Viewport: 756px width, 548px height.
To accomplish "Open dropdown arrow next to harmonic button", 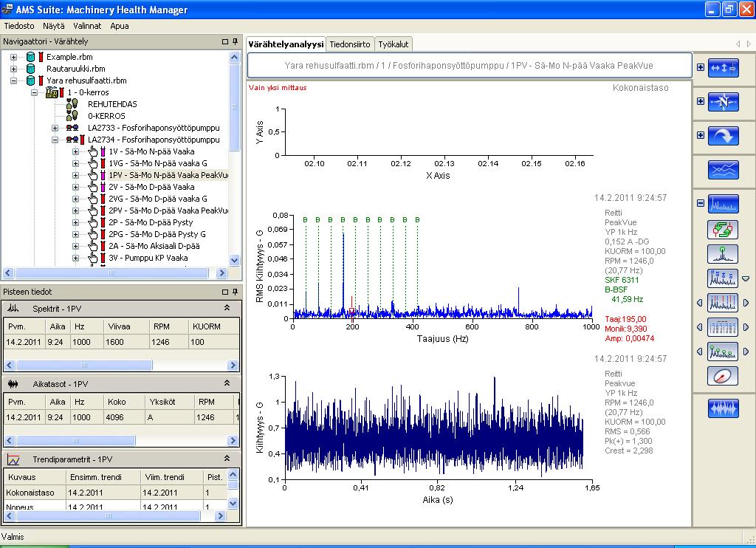I will click(x=746, y=279).
